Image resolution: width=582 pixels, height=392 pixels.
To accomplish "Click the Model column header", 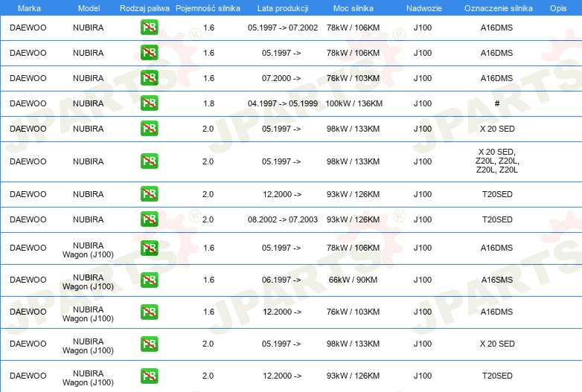I will coord(89,7).
